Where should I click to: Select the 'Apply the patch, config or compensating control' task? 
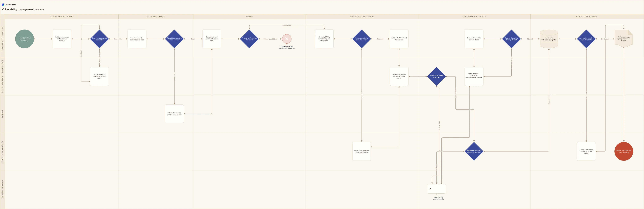[x=474, y=76]
